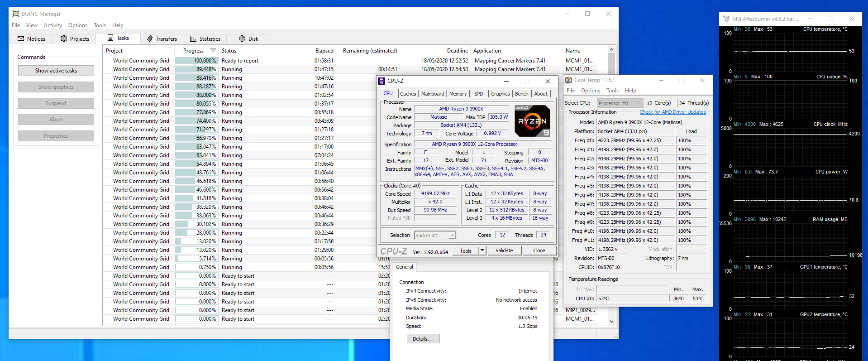This screenshot has width=868, height=361.
Task: Open the Processor #0 dropdown in Core Temp
Action: (x=620, y=103)
